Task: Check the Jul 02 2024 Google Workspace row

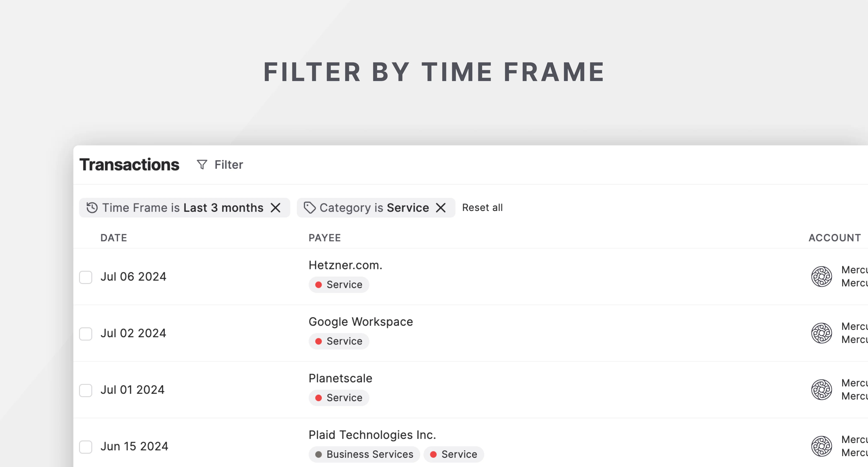Action: [x=86, y=334]
